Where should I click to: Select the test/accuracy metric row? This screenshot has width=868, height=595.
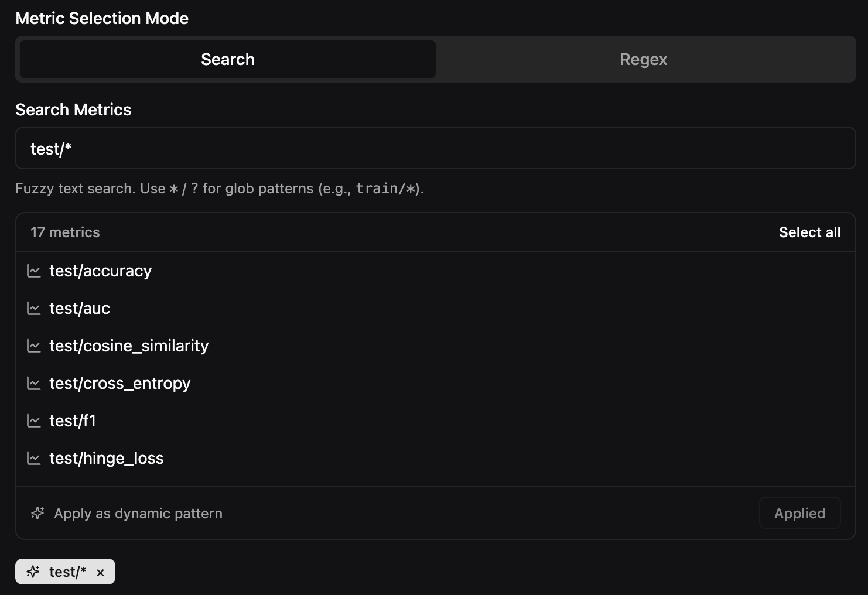point(100,271)
